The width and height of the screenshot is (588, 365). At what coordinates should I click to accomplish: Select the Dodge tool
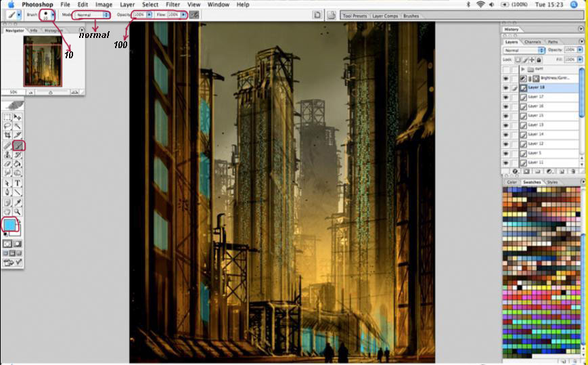pos(17,173)
